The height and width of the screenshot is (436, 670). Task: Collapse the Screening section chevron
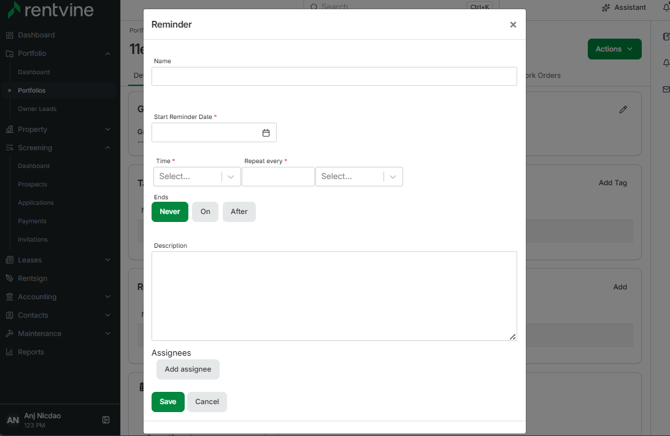(x=108, y=148)
